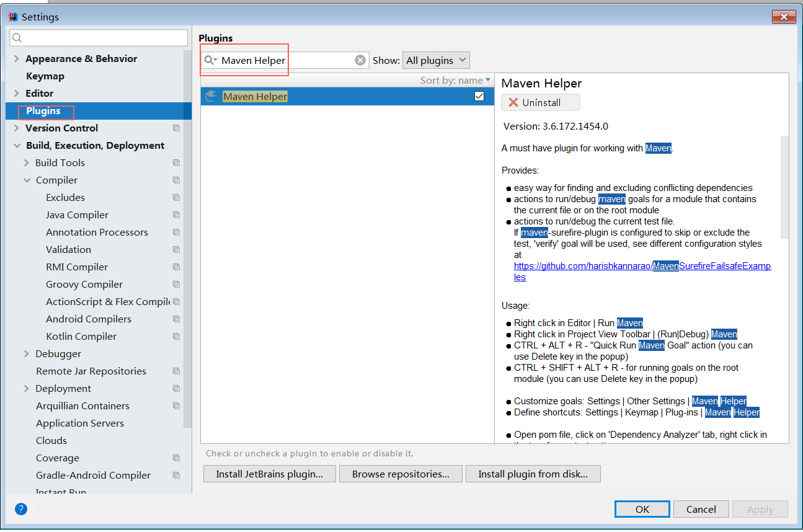
Task: Select Plugins in the settings tree
Action: point(43,110)
